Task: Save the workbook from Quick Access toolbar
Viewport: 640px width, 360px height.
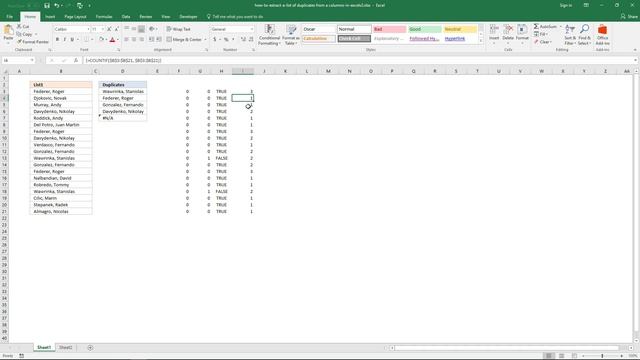Action: click(47, 6)
